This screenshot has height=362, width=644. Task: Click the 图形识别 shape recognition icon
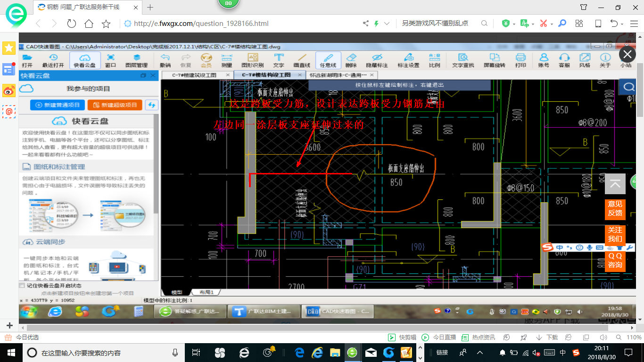point(252,60)
